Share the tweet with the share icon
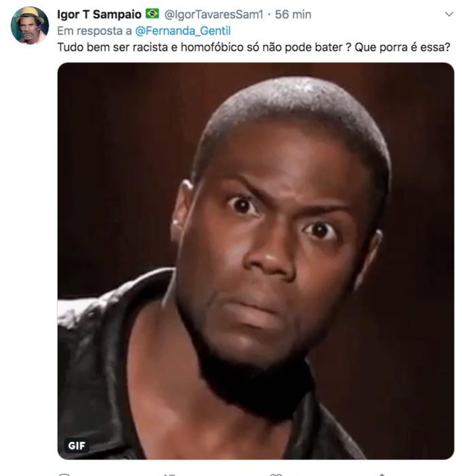The image size is (462, 476). point(382,475)
